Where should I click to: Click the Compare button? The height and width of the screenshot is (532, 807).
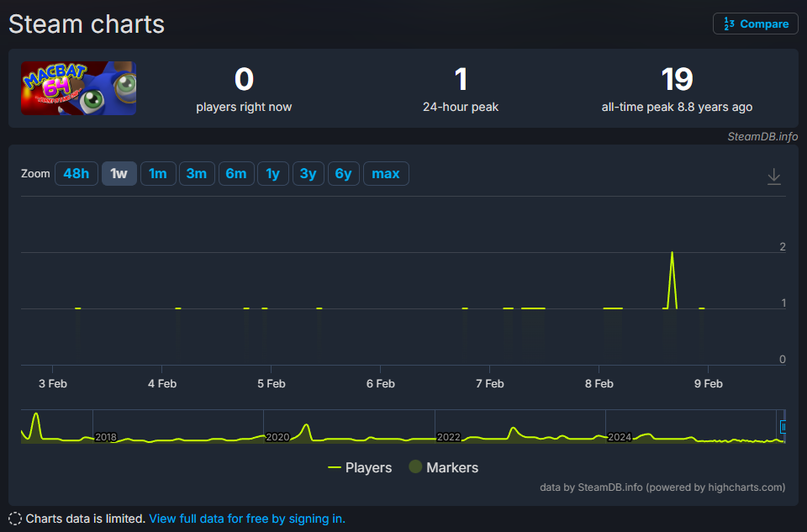coord(755,24)
